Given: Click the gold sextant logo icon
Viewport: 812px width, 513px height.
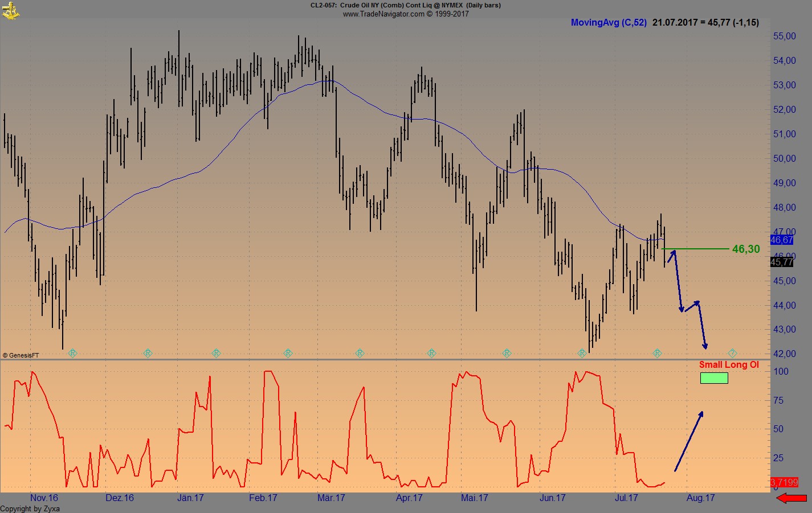Looking at the screenshot, I should (11, 10).
